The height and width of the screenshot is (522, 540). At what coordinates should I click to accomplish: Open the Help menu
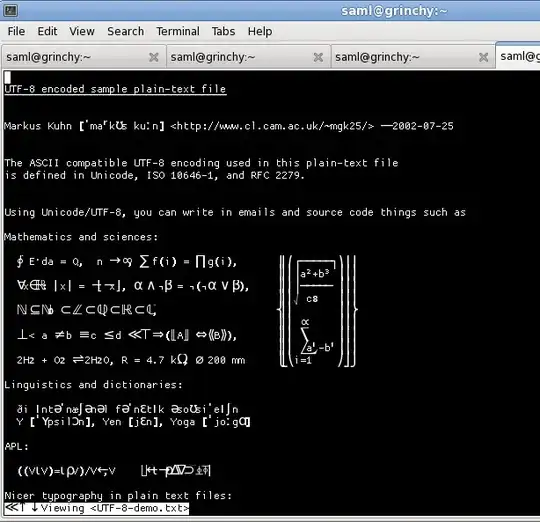(260, 31)
